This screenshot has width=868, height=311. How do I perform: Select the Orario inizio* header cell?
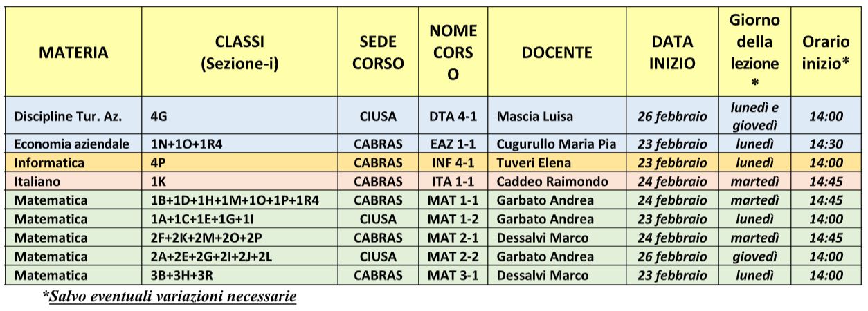pyautogui.click(x=826, y=53)
